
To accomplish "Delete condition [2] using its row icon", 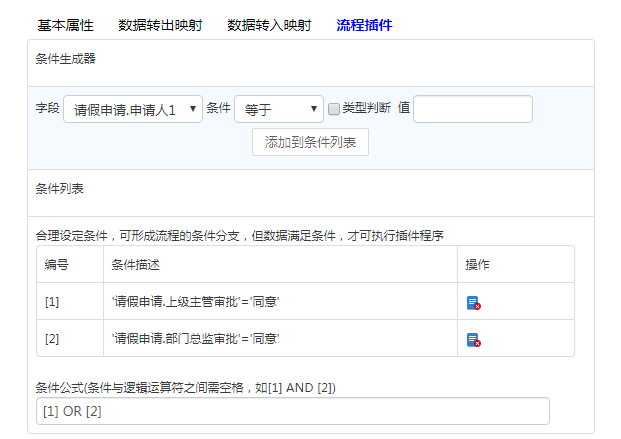I will point(474,339).
